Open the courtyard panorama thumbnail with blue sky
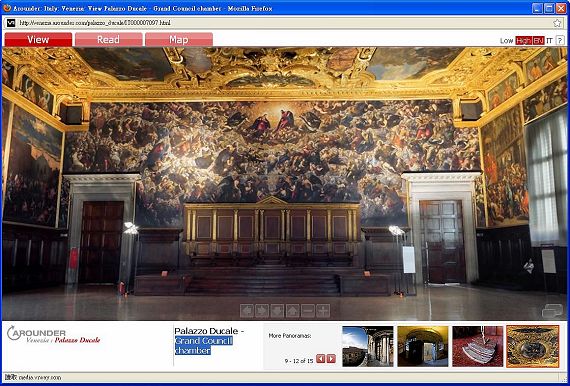 coord(368,346)
